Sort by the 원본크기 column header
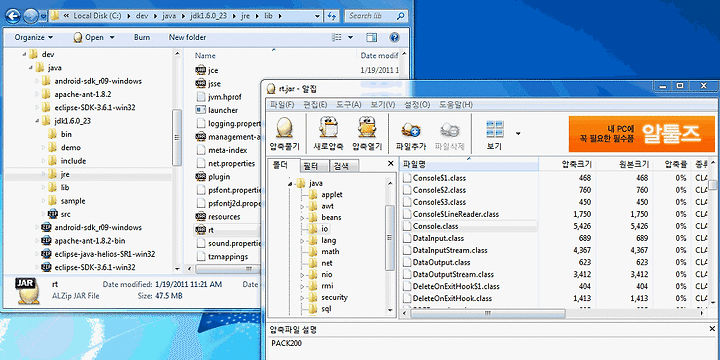 [624, 164]
